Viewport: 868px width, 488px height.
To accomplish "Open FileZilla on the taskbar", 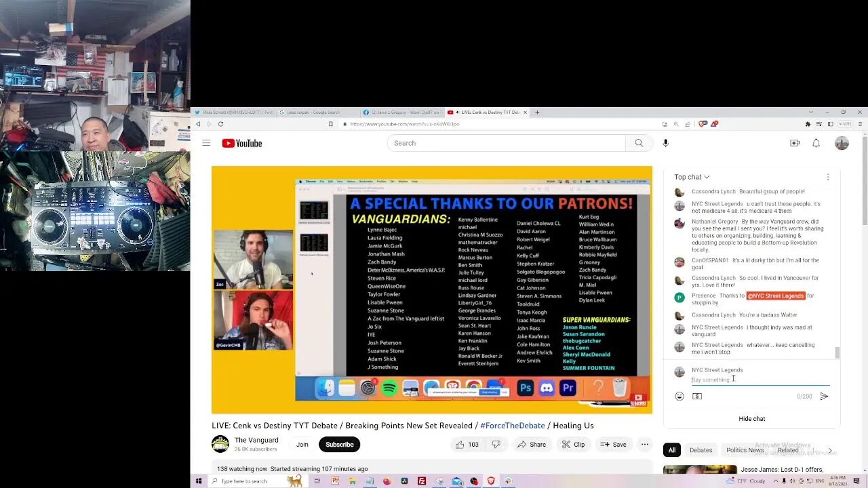I will tap(422, 481).
